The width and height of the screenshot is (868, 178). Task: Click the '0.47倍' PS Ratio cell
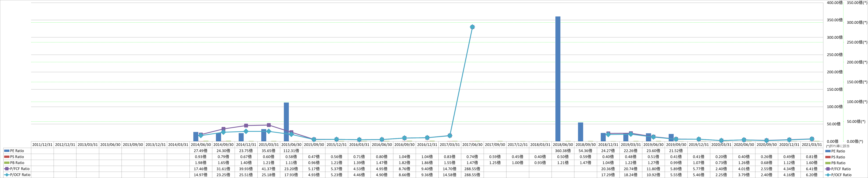(x=314, y=157)
